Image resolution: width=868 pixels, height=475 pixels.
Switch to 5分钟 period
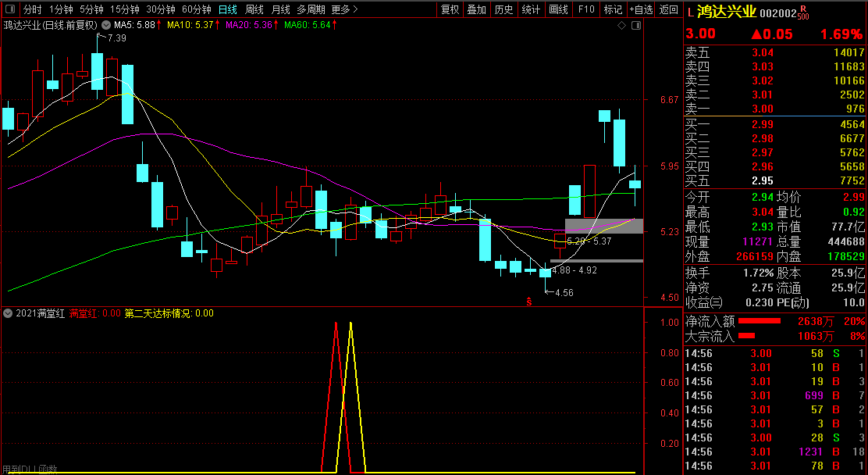click(91, 9)
